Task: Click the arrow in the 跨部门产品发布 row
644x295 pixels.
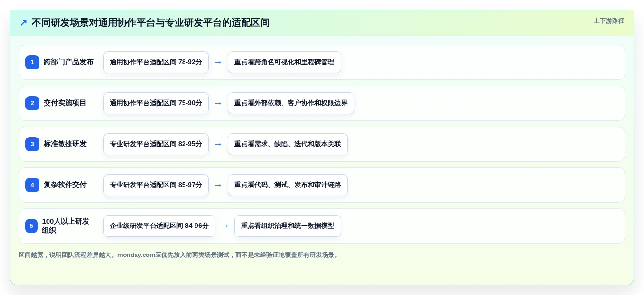Action: click(218, 62)
